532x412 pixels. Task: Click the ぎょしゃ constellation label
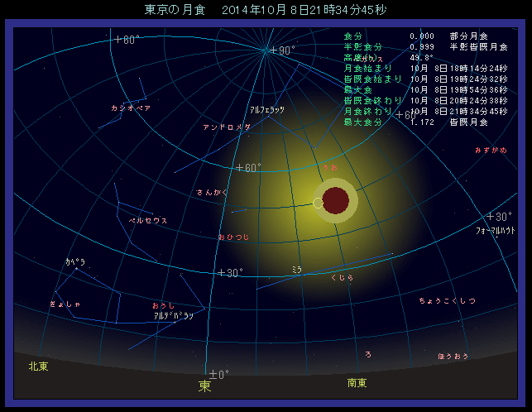[x=65, y=304]
